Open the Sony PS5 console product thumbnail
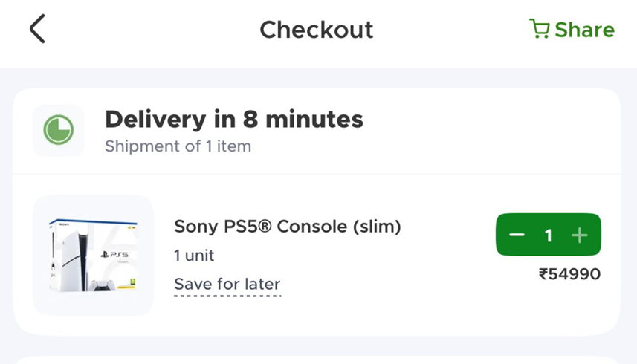The width and height of the screenshot is (637, 364). click(x=93, y=256)
